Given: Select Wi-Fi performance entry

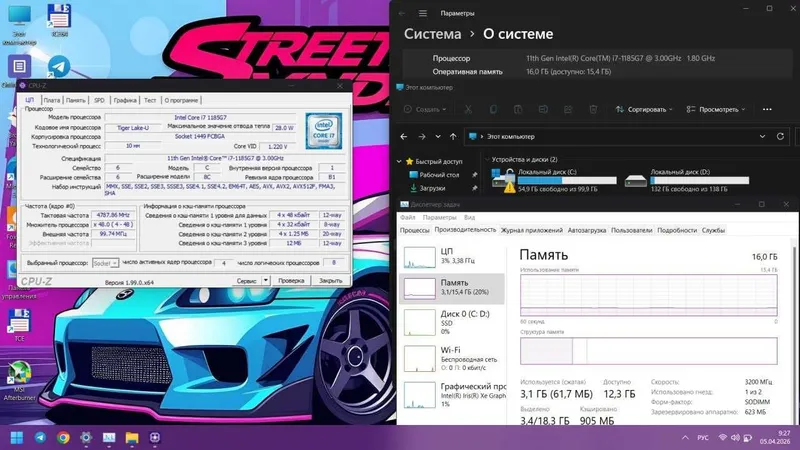Looking at the screenshot, I should [x=451, y=359].
